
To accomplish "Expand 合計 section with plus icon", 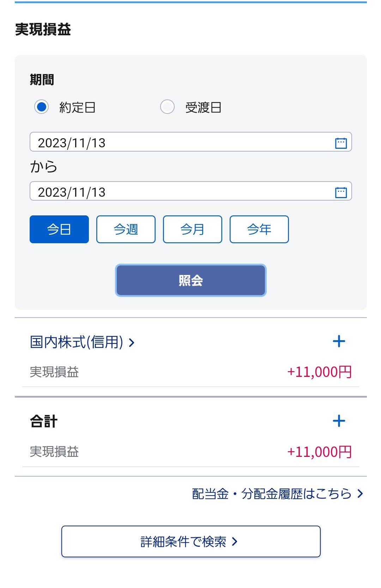I will point(339,421).
